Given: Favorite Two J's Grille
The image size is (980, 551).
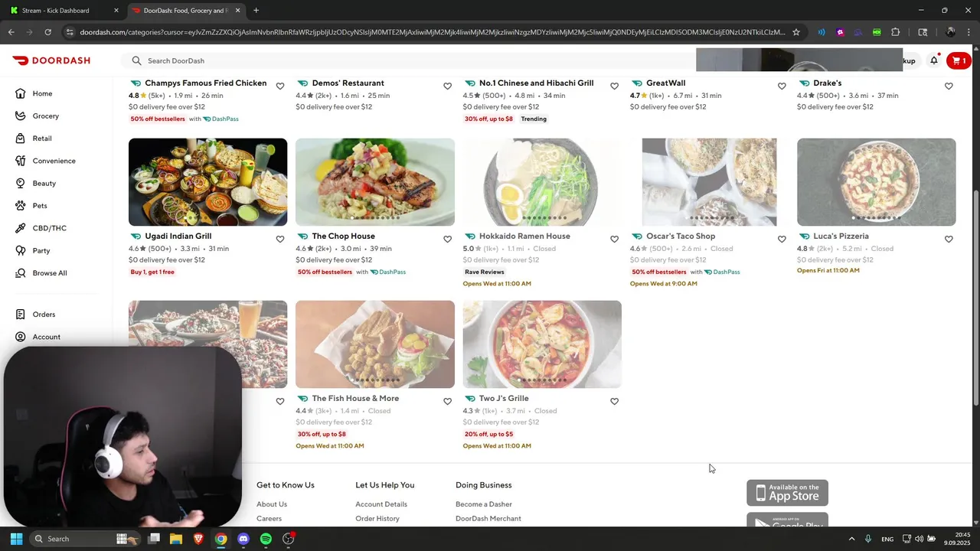Looking at the screenshot, I should point(614,402).
